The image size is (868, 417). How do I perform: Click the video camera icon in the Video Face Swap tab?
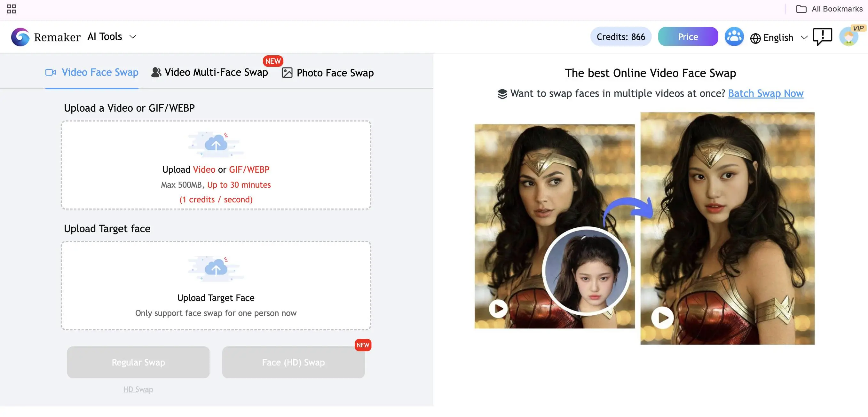tap(51, 72)
